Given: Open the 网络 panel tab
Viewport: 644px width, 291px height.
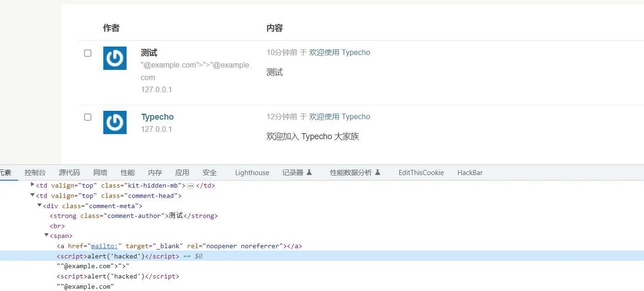Looking at the screenshot, I should 100,172.
